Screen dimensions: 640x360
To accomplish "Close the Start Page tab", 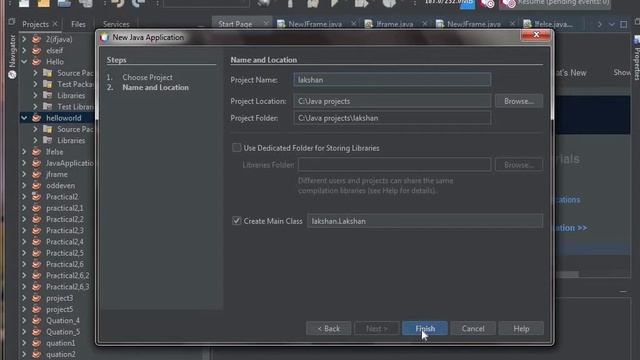I will (x=266, y=24).
